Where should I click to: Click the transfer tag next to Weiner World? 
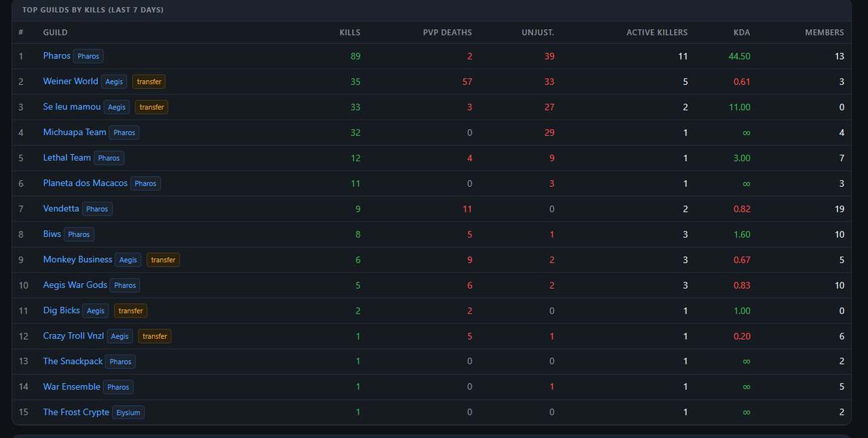(x=149, y=81)
